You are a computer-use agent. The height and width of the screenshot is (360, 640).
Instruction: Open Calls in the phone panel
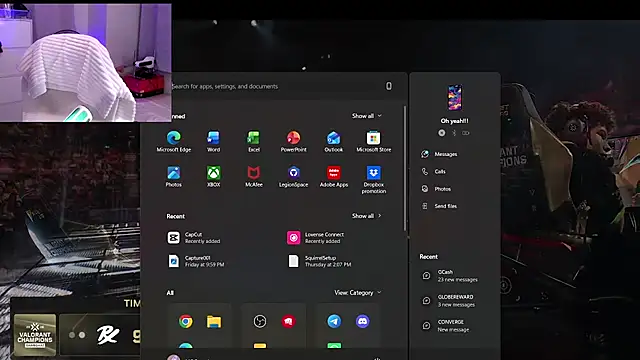(433, 171)
